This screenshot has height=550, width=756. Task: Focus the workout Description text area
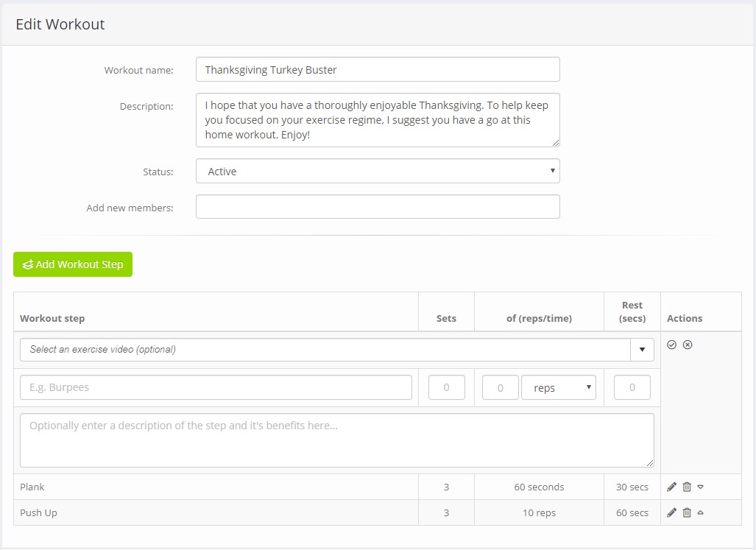[378, 120]
